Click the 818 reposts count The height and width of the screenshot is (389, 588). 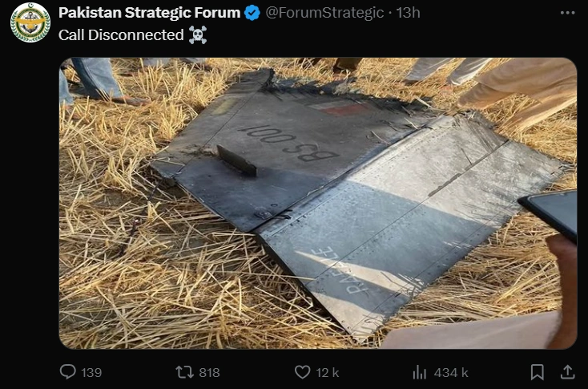point(209,372)
